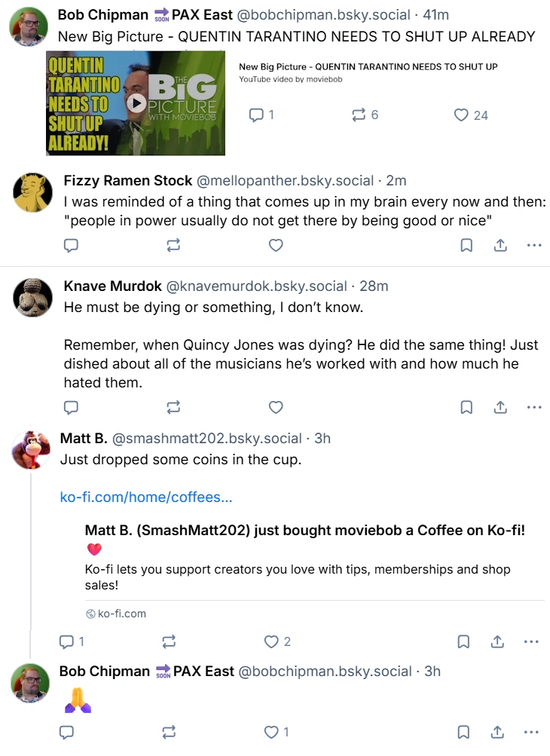550x756 pixels.
Task: Like Knave Murdok's post about Quincy Jones
Action: coord(276,408)
